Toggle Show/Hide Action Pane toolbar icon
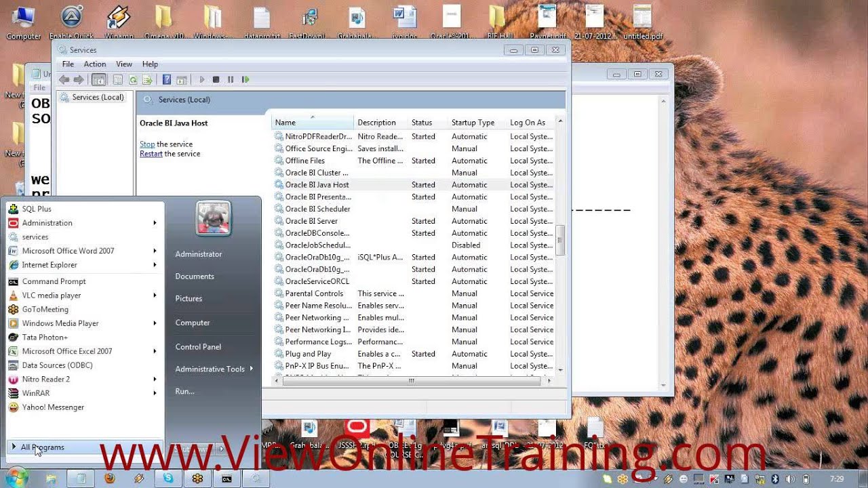This screenshot has width=868, height=488. [182, 80]
